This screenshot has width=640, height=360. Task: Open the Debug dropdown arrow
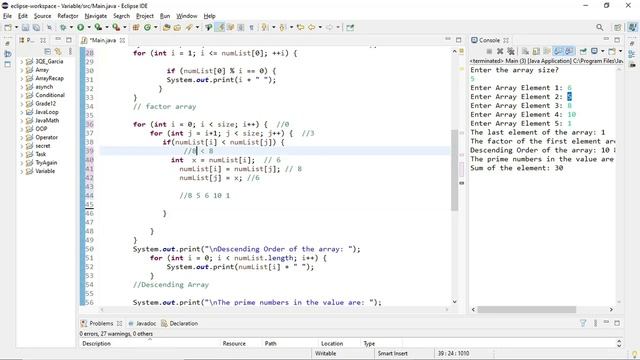click(x=71, y=27)
